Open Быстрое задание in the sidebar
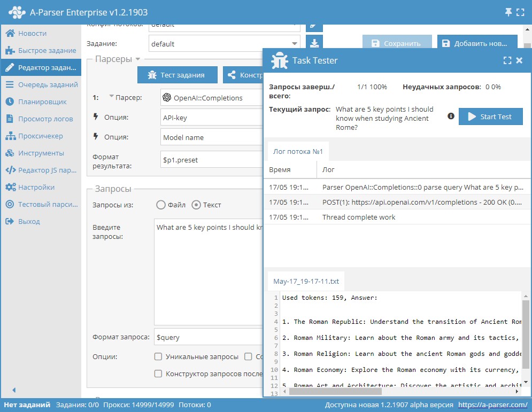The height and width of the screenshot is (412, 532). 41,51
